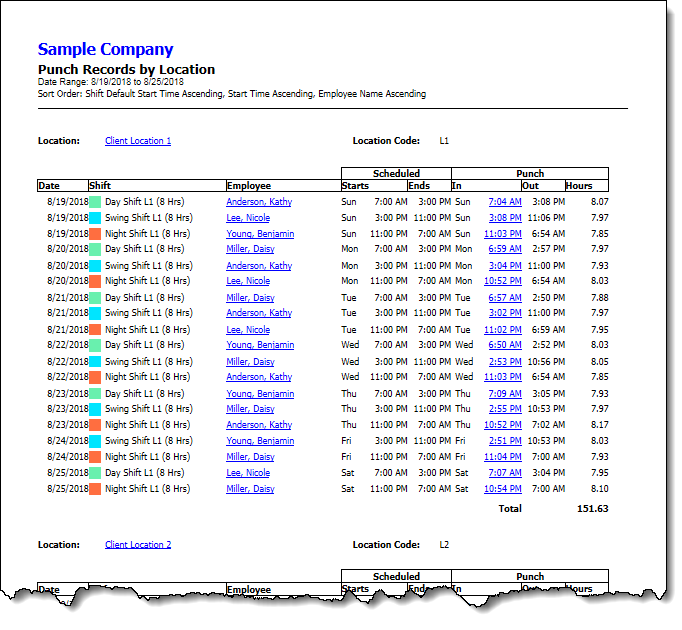Image resolution: width=682 pixels, height=630 pixels.
Task: Select the Date Range line
Action: point(110,82)
